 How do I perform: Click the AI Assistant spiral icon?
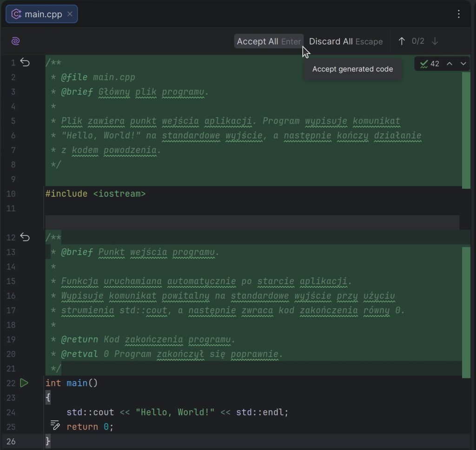15,41
